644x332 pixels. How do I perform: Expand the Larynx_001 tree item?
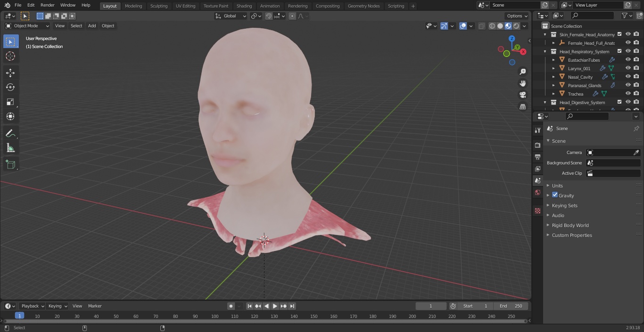(553, 68)
